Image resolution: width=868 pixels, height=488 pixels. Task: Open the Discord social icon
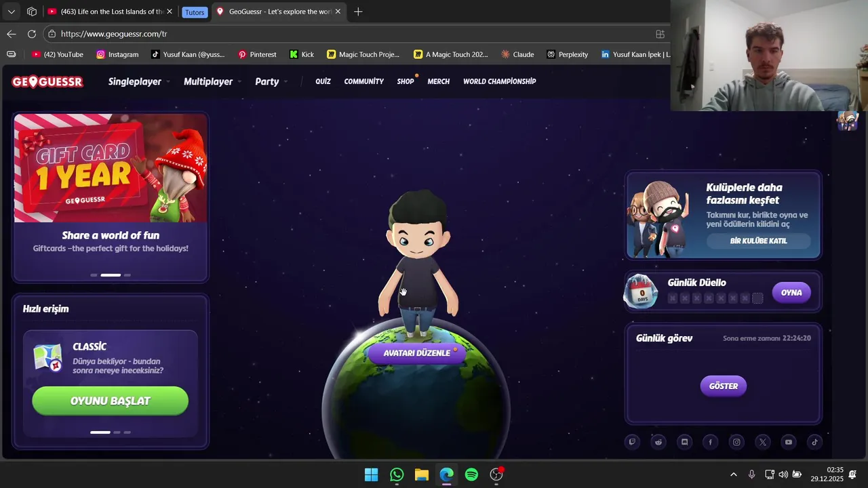coord(684,442)
